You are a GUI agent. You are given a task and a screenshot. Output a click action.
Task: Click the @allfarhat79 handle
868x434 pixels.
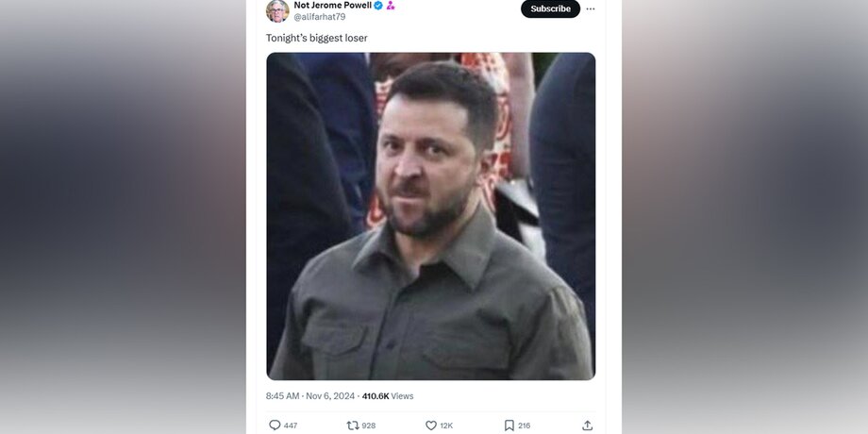pyautogui.click(x=320, y=17)
